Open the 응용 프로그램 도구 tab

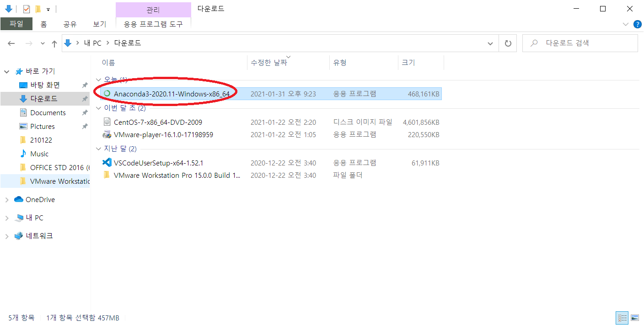[153, 24]
